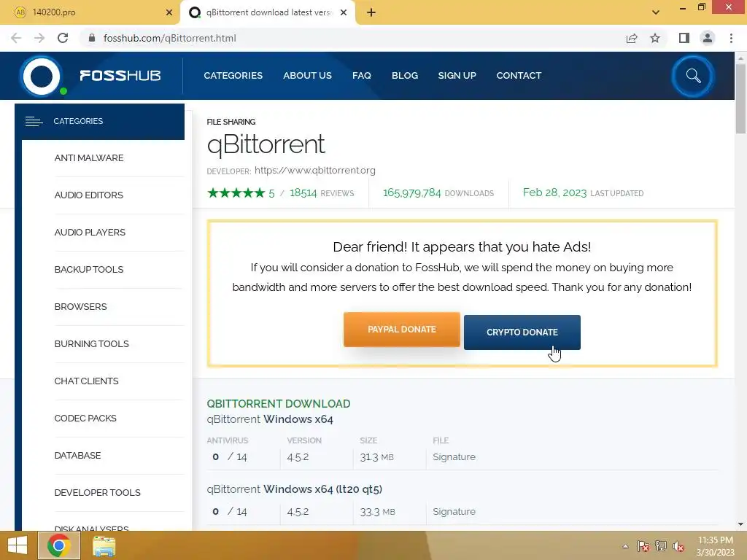Open the BLOG nav item

(x=404, y=75)
